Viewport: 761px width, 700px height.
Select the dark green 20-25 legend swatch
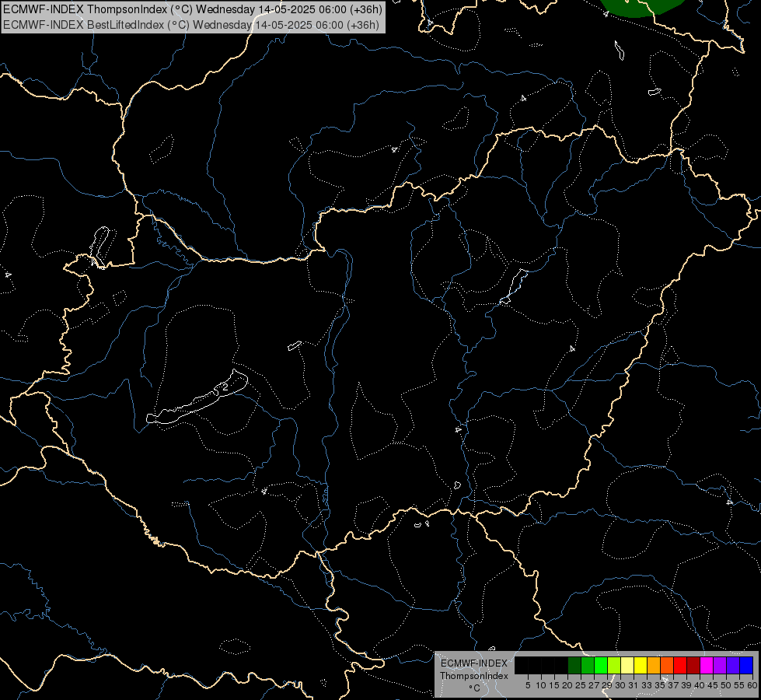(574, 665)
